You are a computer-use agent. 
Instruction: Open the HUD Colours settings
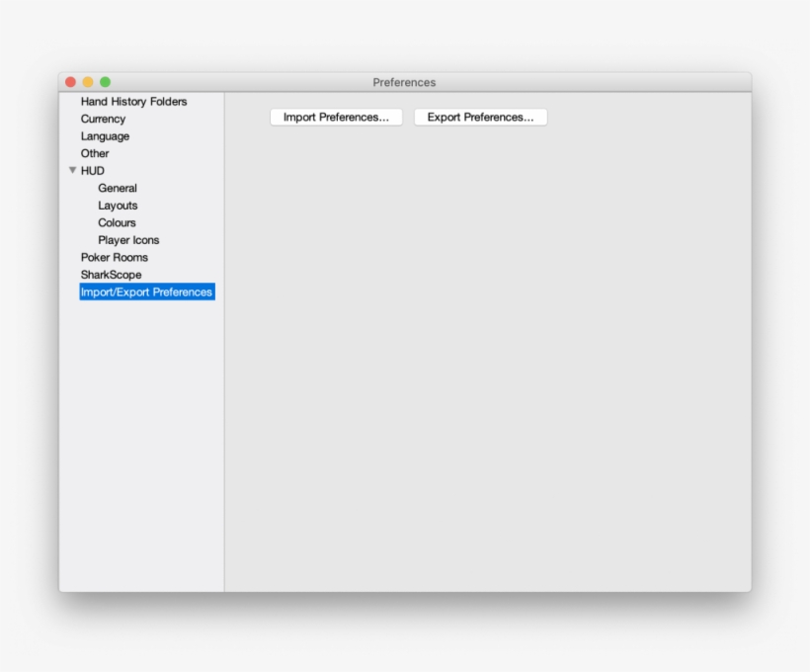(117, 222)
